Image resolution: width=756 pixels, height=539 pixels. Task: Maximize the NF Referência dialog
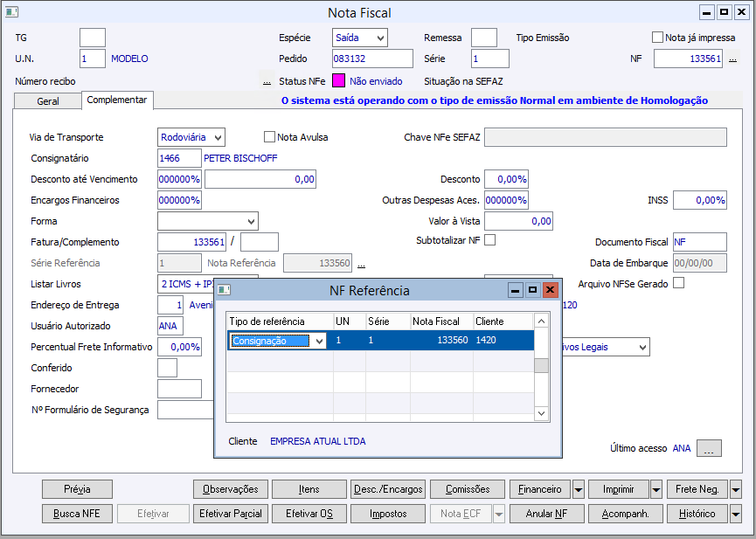click(532, 290)
